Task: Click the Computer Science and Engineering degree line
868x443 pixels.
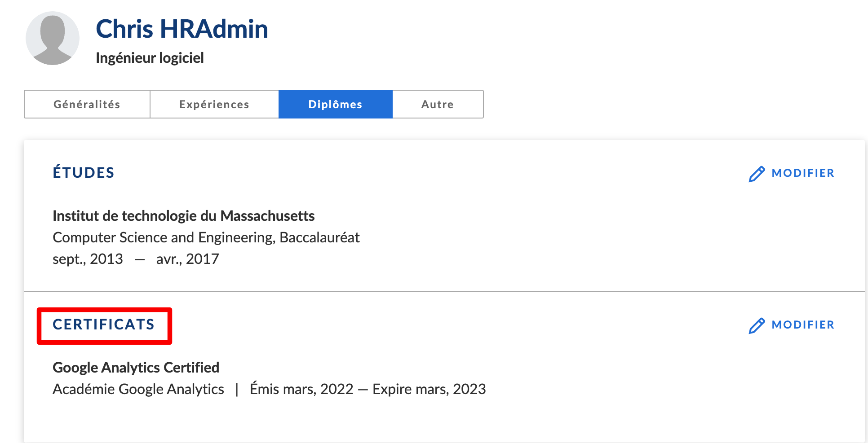Action: [x=206, y=237]
